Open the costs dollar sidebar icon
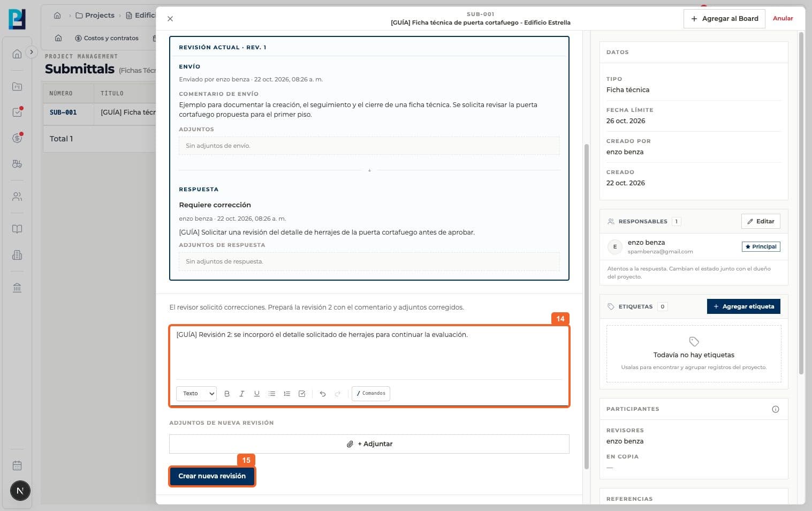 17,138
